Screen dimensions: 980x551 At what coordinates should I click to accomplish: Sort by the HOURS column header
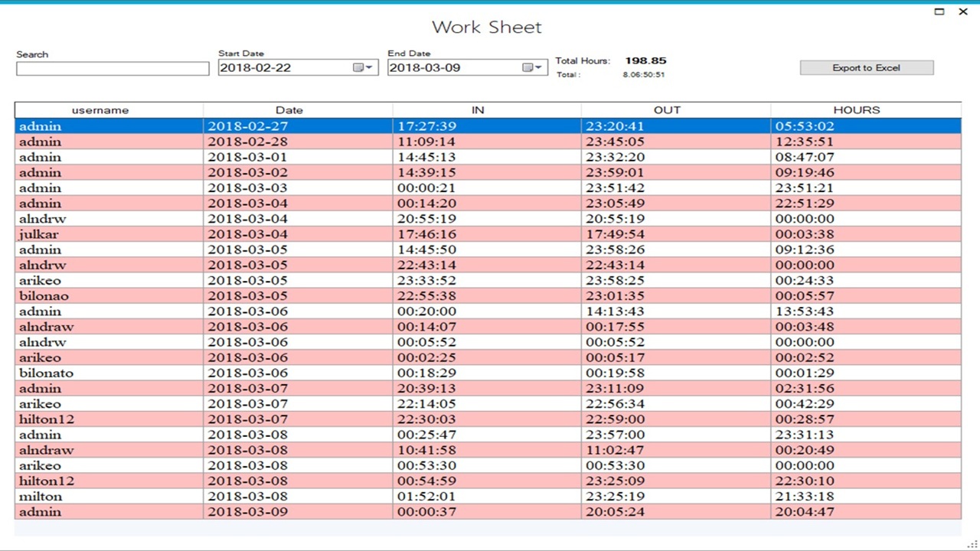[x=856, y=110]
